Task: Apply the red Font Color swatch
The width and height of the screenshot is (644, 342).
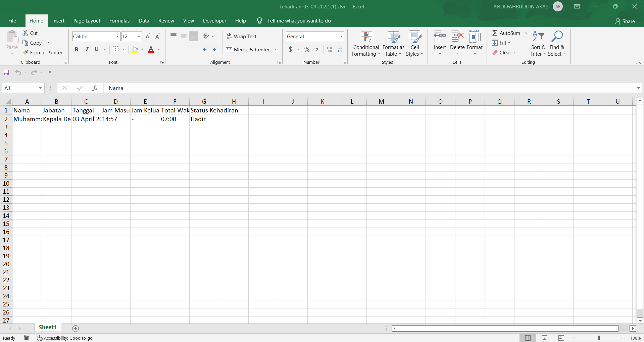Action: click(x=151, y=49)
